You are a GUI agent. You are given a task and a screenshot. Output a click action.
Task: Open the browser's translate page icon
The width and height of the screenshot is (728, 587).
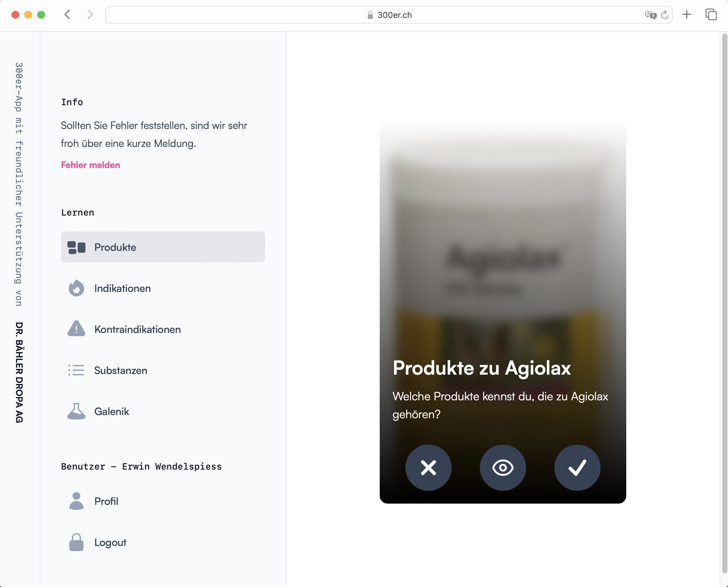[x=650, y=15]
